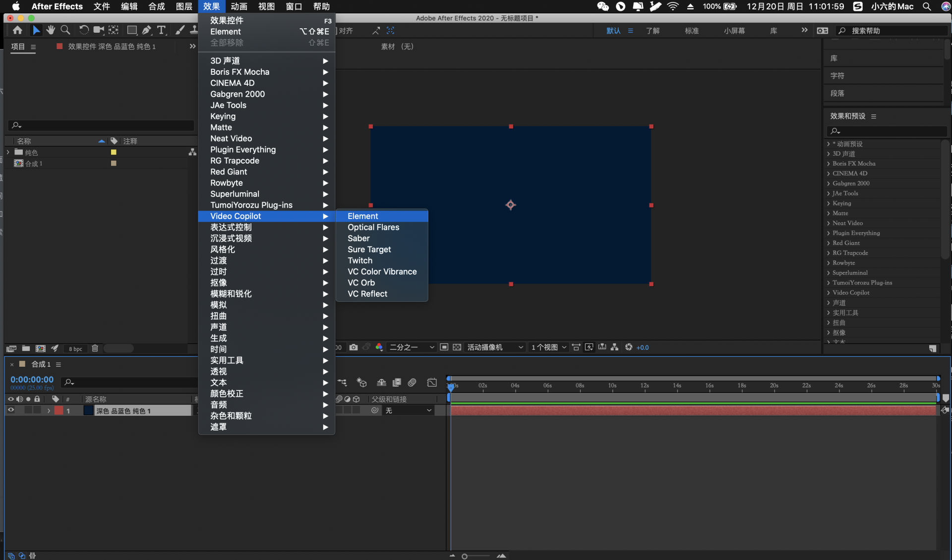Switch to the 标准 workspace
Image resolution: width=952 pixels, height=560 pixels.
click(x=692, y=31)
